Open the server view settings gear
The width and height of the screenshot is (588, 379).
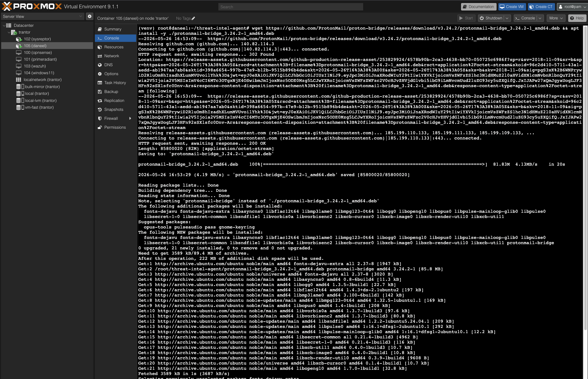pyautogui.click(x=90, y=16)
